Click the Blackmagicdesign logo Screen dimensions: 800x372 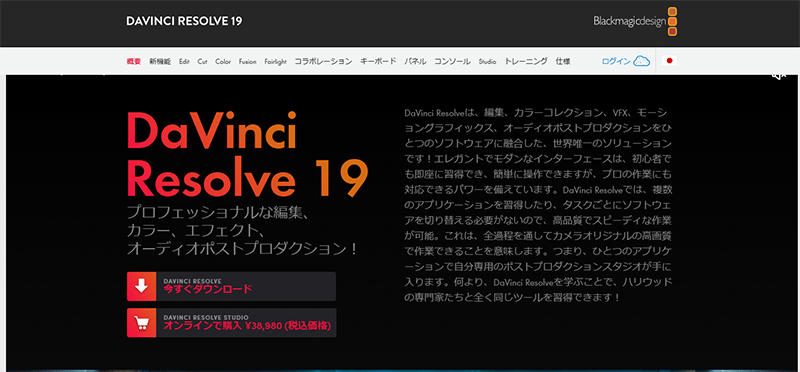635,21
